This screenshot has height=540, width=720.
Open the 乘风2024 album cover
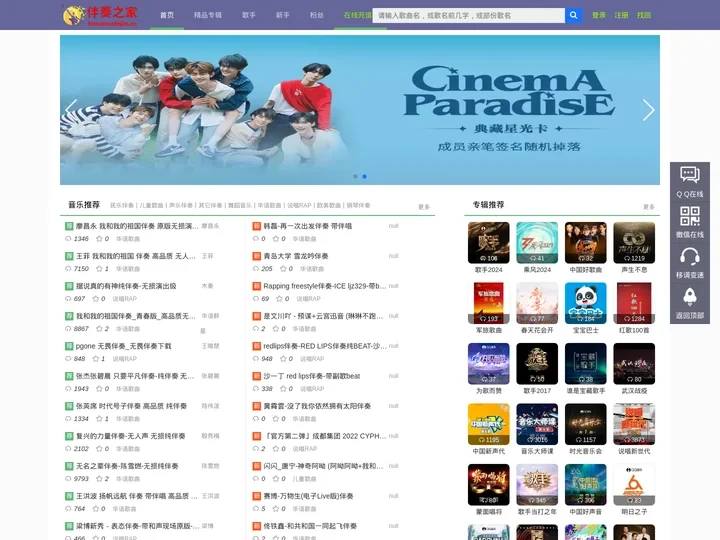click(x=537, y=242)
